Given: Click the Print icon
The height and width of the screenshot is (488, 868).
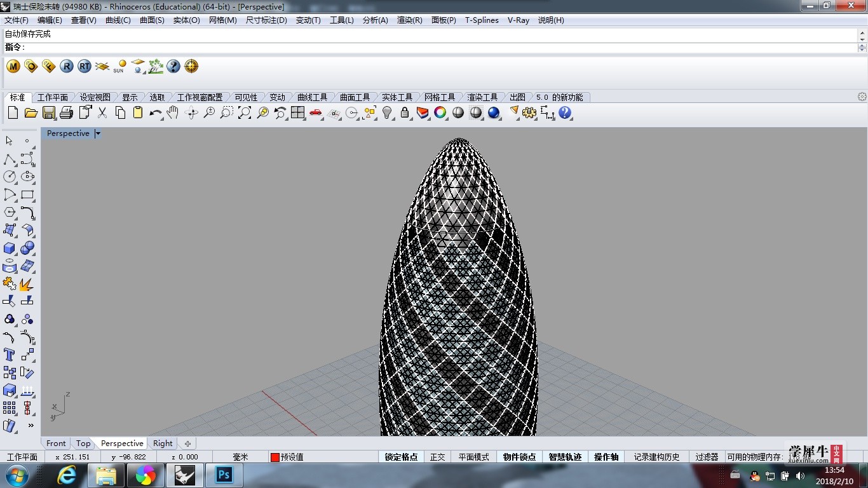Looking at the screenshot, I should tap(67, 113).
